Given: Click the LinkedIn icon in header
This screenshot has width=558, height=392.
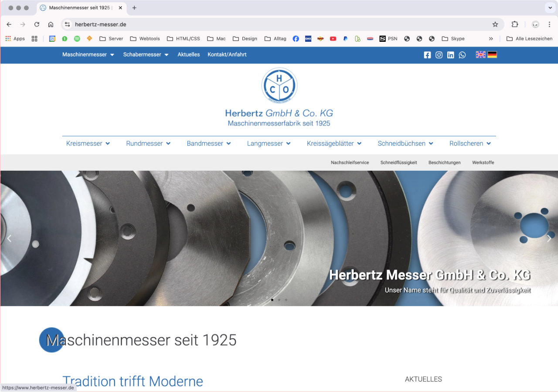Looking at the screenshot, I should coord(450,55).
